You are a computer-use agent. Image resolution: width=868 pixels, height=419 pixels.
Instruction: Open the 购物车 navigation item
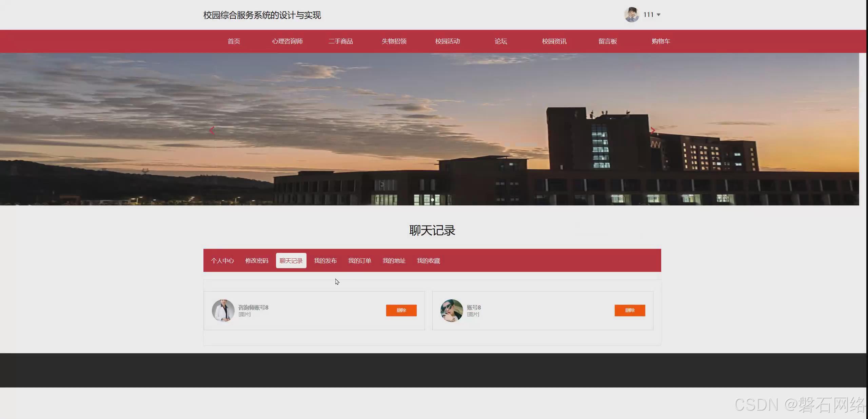[661, 41]
